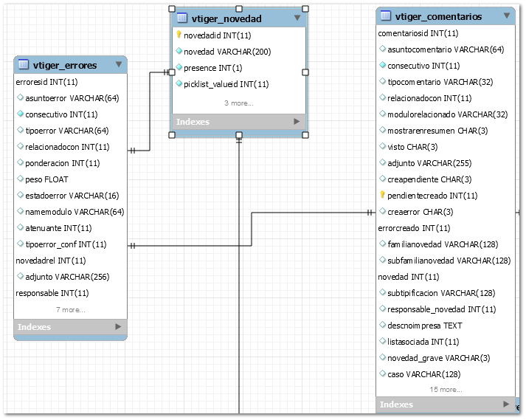This screenshot has height=420, width=526.
Task: Expand Indexes section of vtiger_comentarios
Action: [x=506, y=404]
